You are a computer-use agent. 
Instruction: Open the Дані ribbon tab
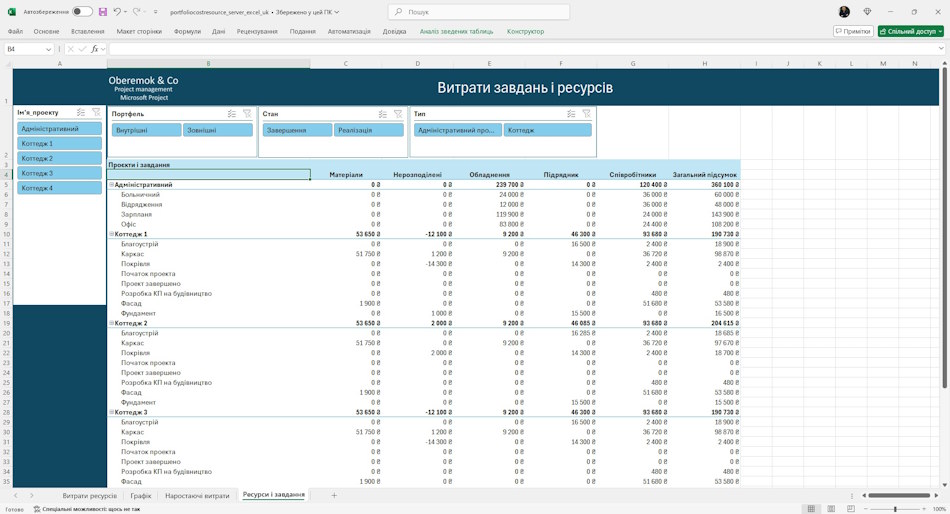(219, 32)
